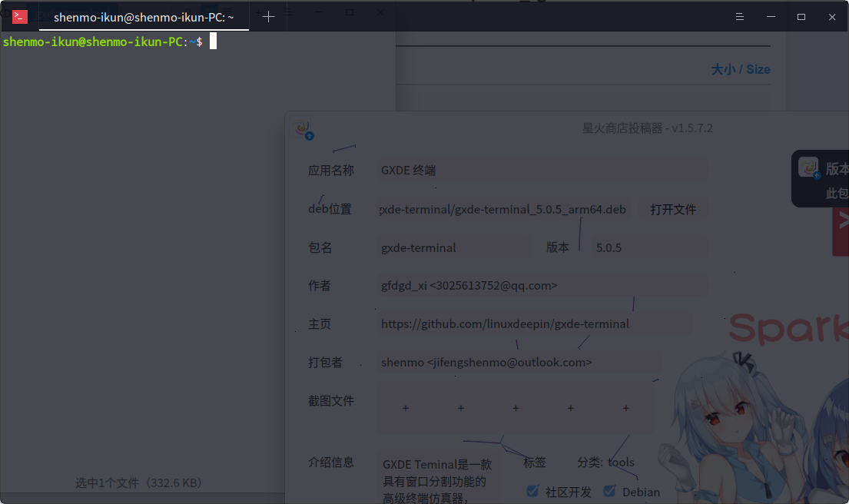
Task: Edit the 应用名称 field with GXDE 终端
Action: click(x=542, y=171)
